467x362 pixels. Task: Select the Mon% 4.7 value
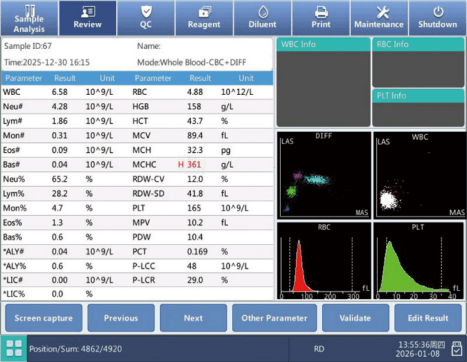coord(57,208)
